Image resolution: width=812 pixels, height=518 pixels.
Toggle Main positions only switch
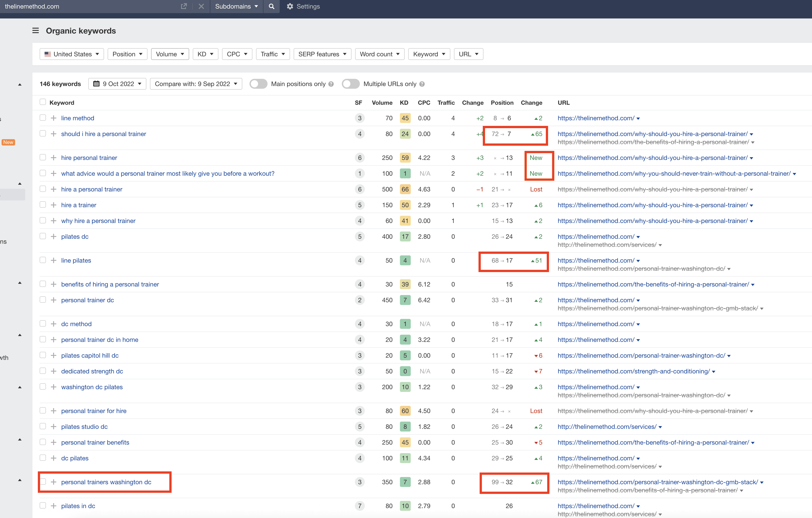258,84
